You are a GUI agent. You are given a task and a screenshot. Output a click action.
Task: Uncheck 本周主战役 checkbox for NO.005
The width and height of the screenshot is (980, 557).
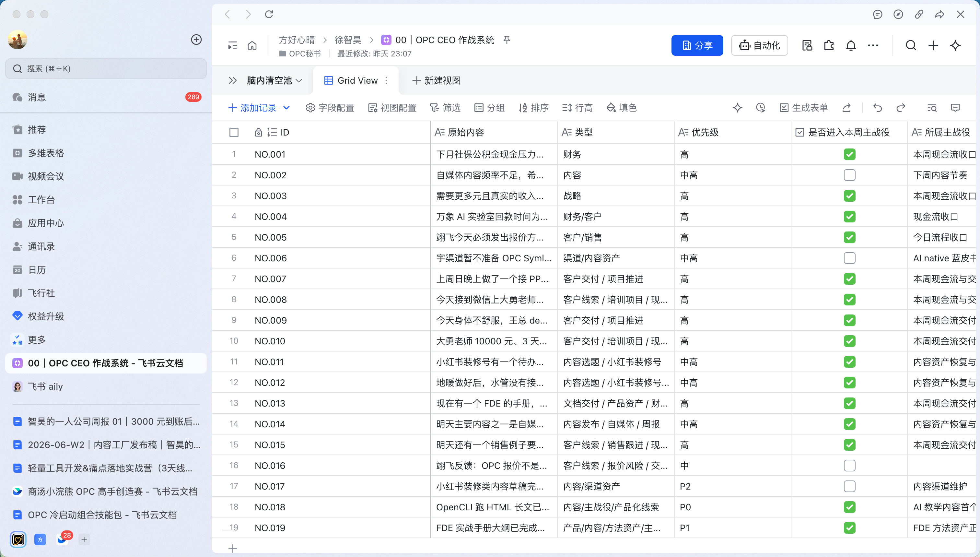(x=850, y=238)
